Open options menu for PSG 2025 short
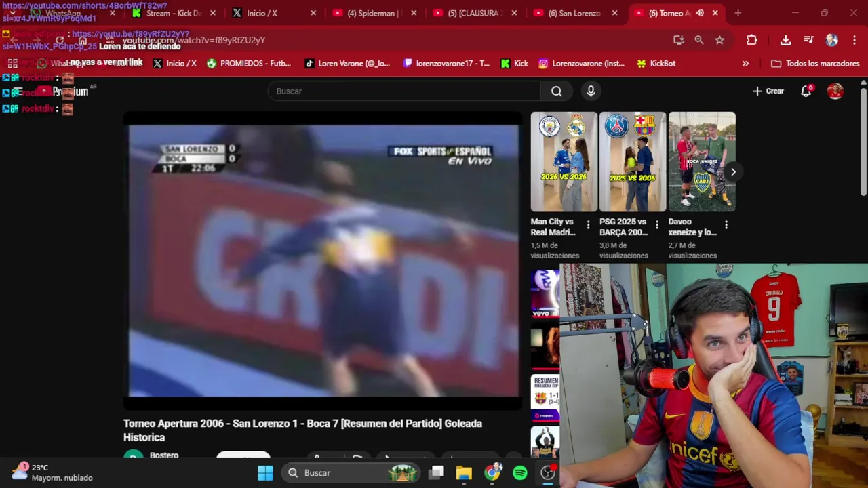 pos(656,225)
